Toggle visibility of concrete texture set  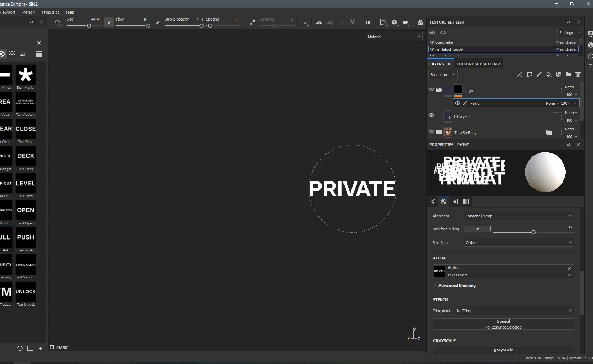point(432,42)
